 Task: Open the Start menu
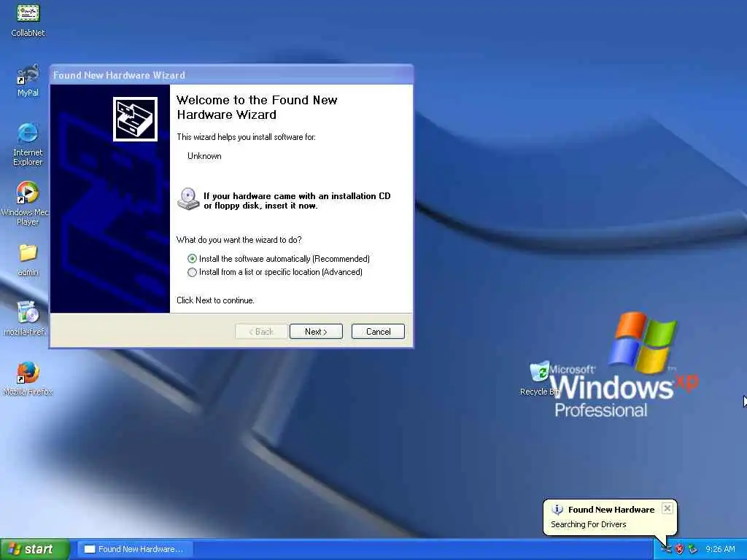pyautogui.click(x=34, y=549)
